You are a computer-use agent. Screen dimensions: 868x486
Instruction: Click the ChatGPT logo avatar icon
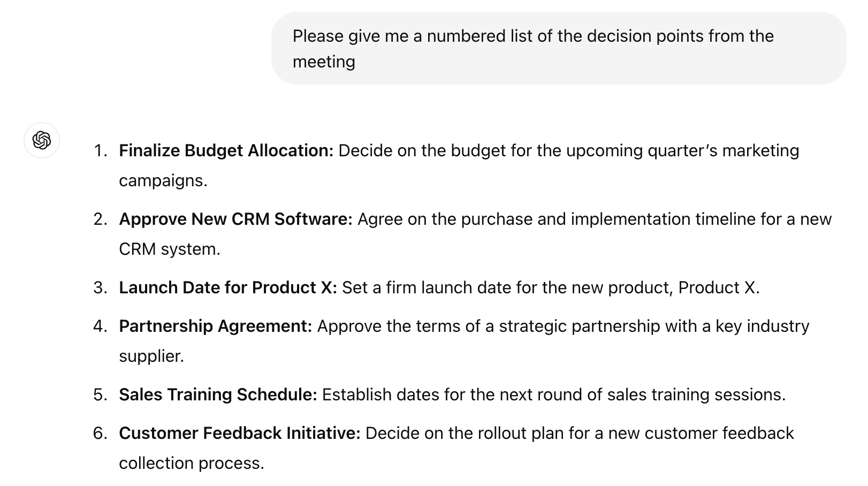click(42, 140)
